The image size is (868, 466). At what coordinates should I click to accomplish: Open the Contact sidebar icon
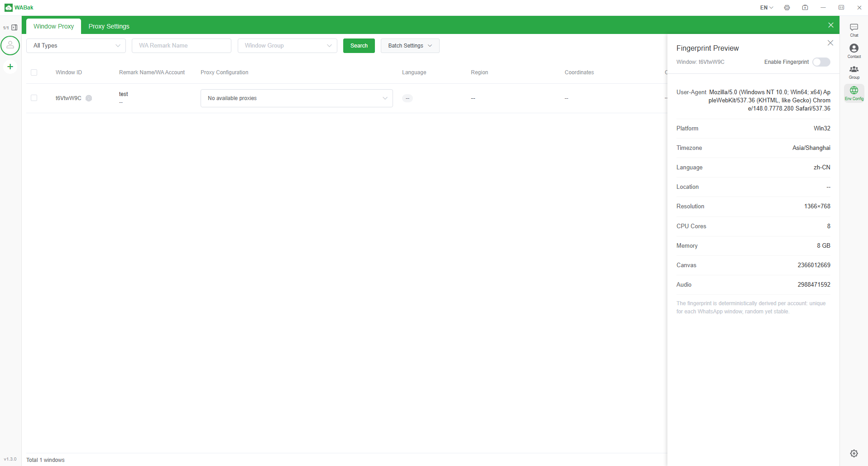tap(854, 51)
